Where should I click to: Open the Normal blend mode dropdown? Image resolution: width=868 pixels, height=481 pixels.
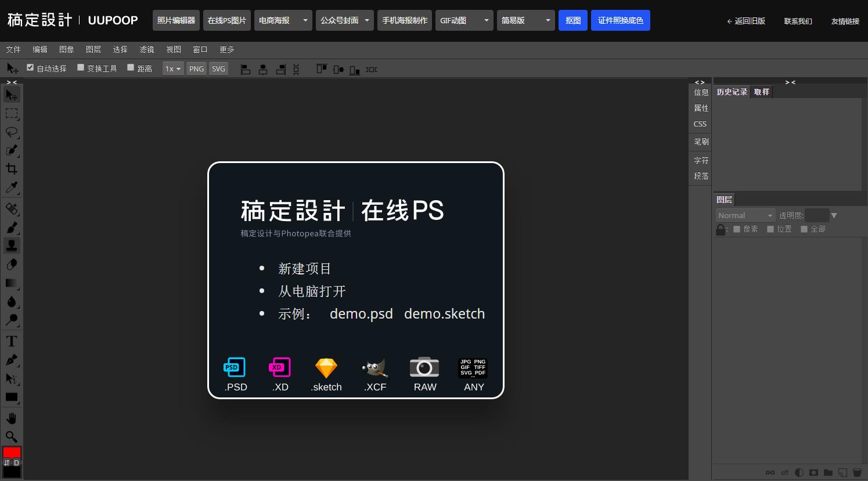(745, 215)
